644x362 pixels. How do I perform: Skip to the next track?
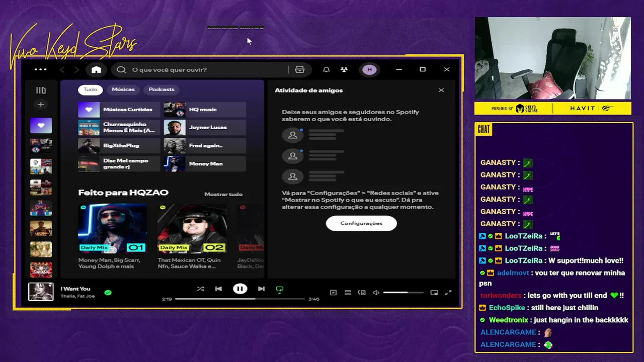pyautogui.click(x=261, y=289)
